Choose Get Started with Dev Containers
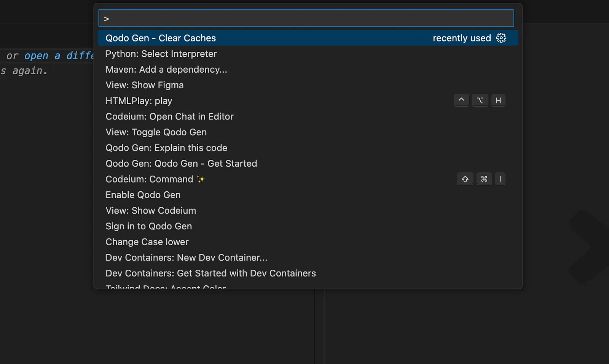This screenshot has height=364, width=609. pyautogui.click(x=308, y=273)
